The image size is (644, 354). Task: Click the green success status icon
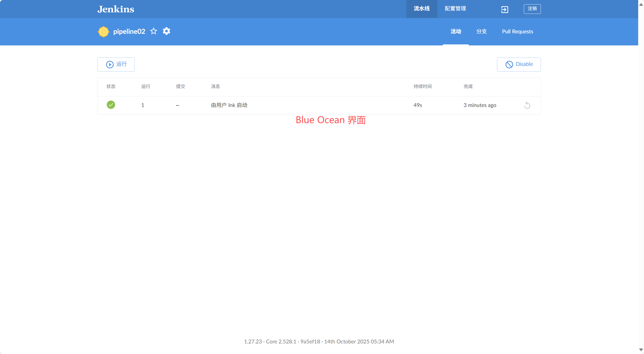111,105
